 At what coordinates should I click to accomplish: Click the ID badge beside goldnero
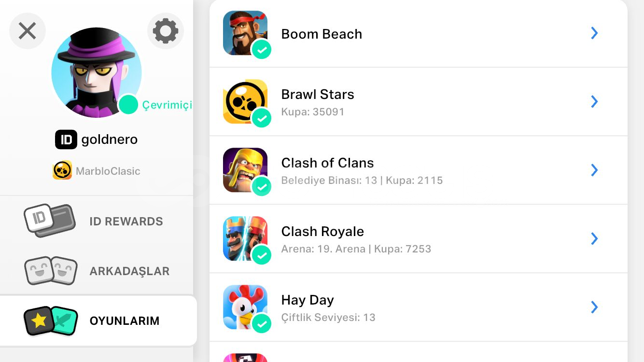point(66,139)
